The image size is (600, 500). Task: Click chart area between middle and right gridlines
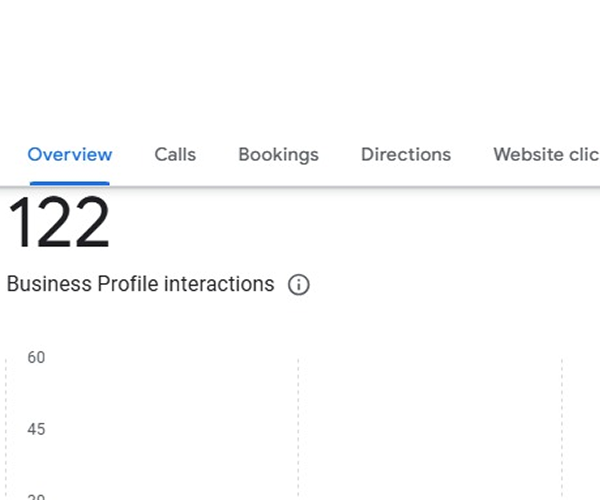430,428
